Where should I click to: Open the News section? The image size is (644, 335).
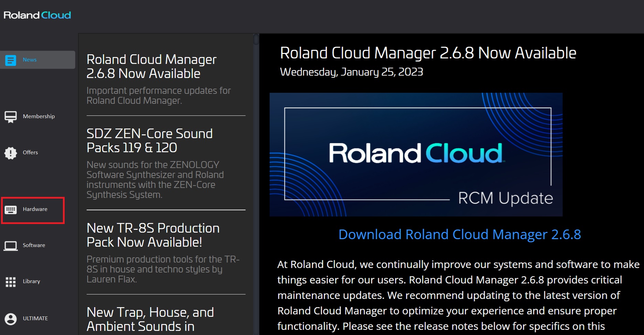(37, 60)
